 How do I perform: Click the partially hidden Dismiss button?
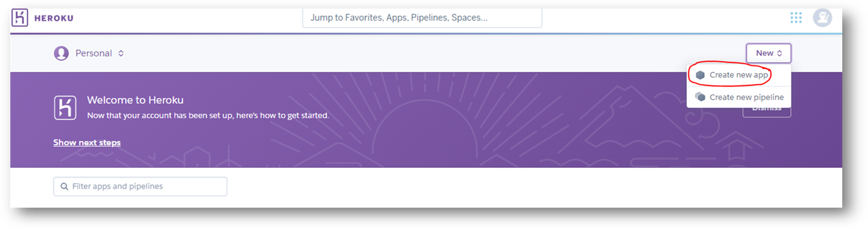tap(766, 112)
